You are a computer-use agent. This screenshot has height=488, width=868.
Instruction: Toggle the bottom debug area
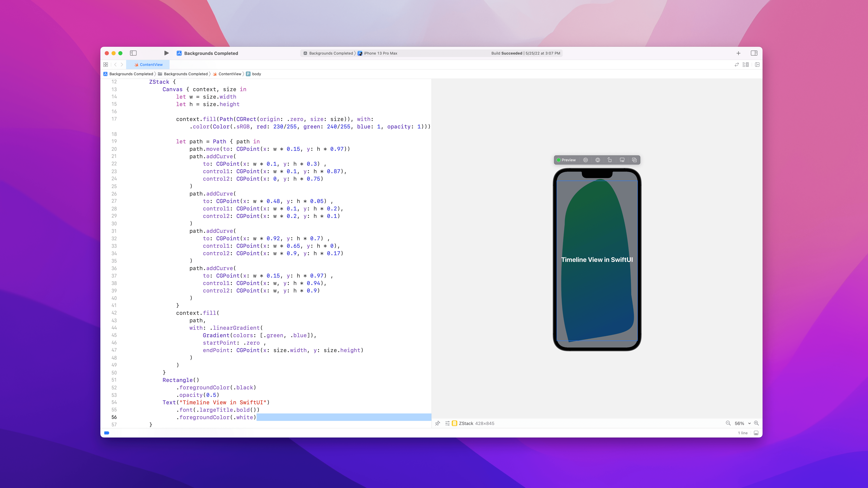click(756, 433)
